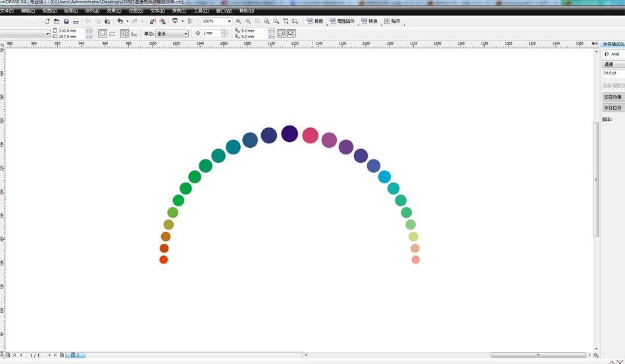This screenshot has width=625, height=364.
Task: Click the dark purple top circle
Action: (x=289, y=134)
